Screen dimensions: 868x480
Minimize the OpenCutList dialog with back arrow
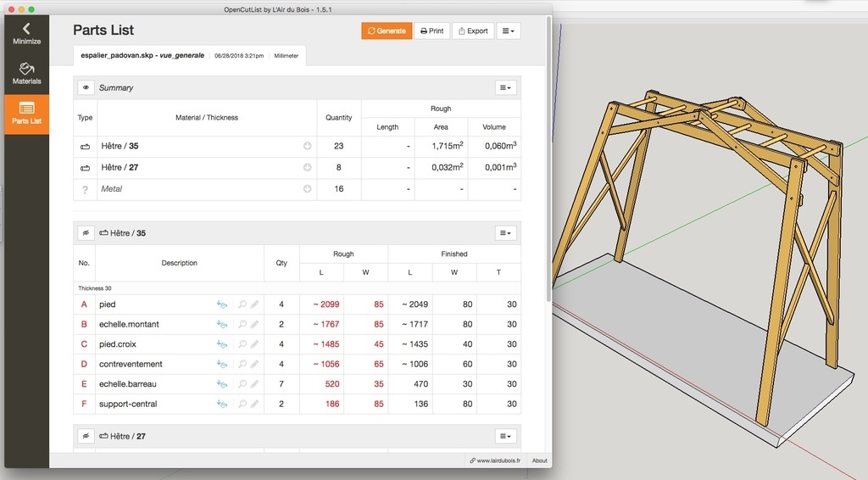pyautogui.click(x=26, y=34)
